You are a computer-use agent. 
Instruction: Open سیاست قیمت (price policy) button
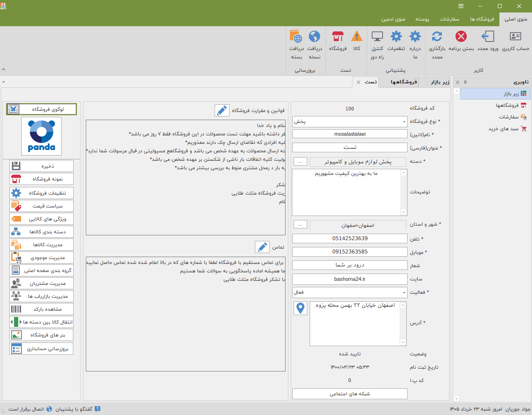(41, 206)
